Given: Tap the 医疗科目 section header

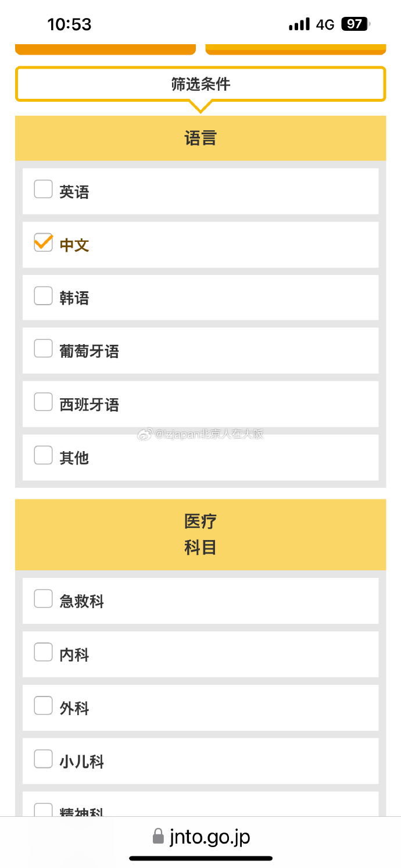Looking at the screenshot, I should pyautogui.click(x=201, y=534).
